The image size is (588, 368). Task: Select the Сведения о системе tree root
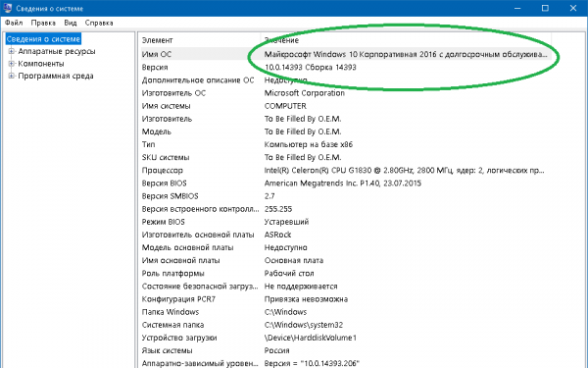coord(43,39)
